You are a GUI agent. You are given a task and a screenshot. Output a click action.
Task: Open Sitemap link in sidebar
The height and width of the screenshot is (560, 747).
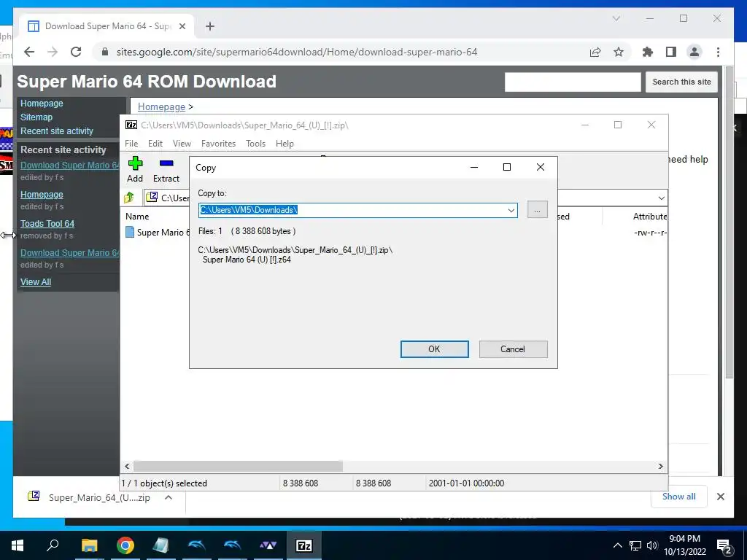point(36,117)
